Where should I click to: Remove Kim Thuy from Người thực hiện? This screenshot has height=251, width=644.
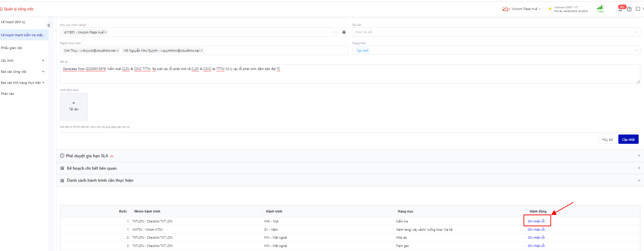[118, 51]
